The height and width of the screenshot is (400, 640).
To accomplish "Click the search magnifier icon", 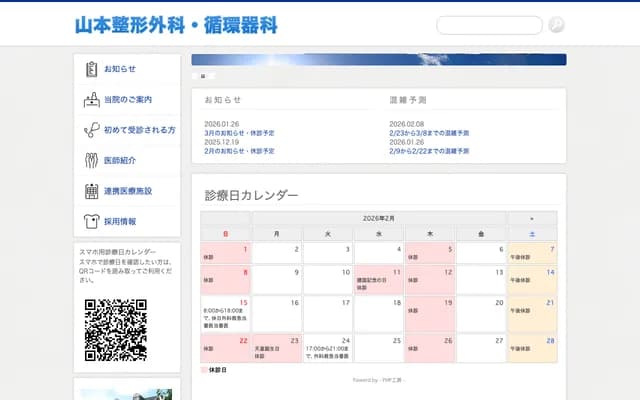I will [x=556, y=25].
